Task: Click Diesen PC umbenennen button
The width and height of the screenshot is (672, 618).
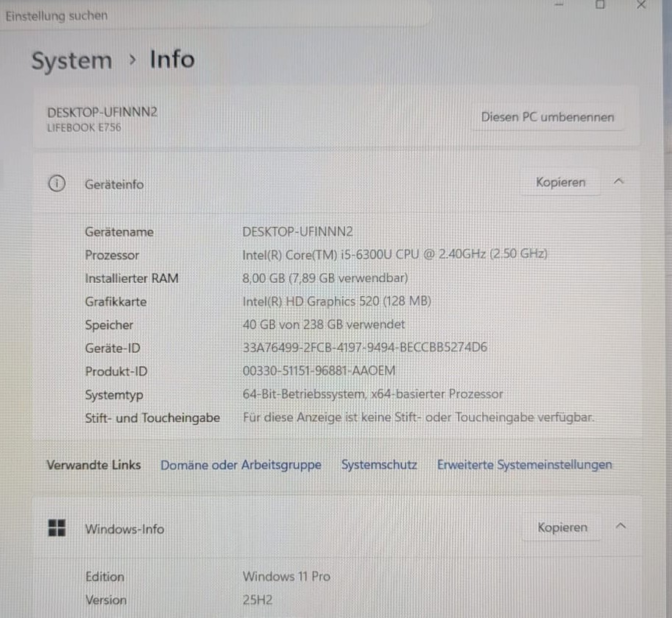Action: coord(548,117)
